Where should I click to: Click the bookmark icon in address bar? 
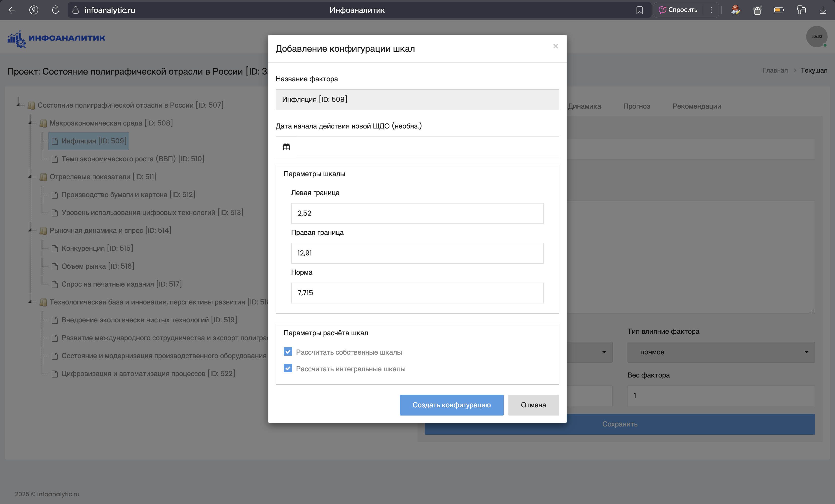pos(639,10)
